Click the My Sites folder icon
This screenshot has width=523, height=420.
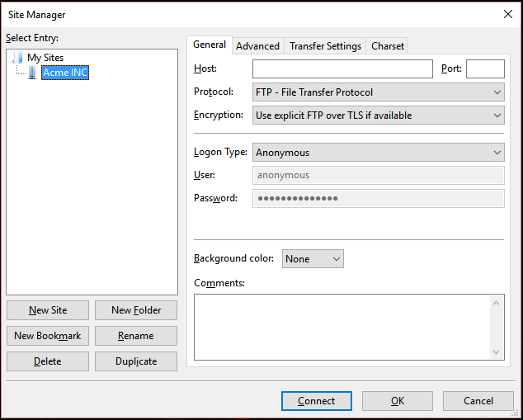pyautogui.click(x=18, y=58)
